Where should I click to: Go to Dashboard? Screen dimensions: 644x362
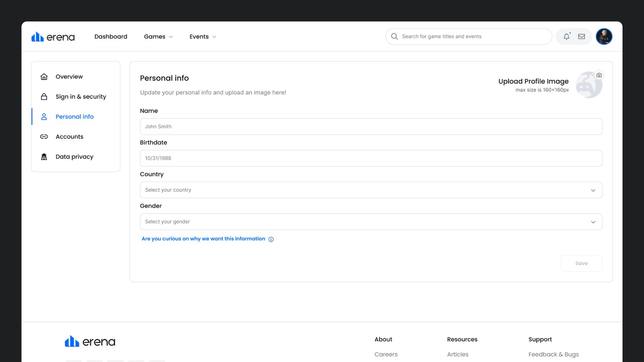point(111,37)
